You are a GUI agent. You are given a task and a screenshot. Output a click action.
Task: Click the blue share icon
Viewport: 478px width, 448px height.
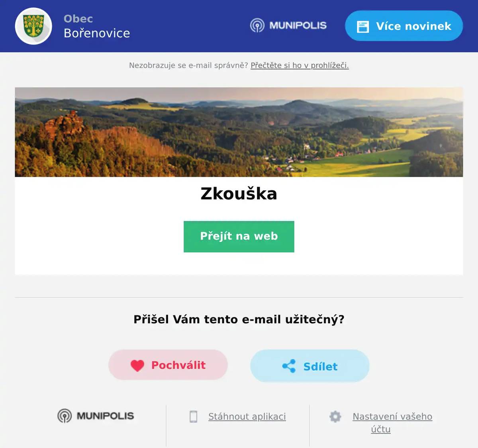point(289,366)
